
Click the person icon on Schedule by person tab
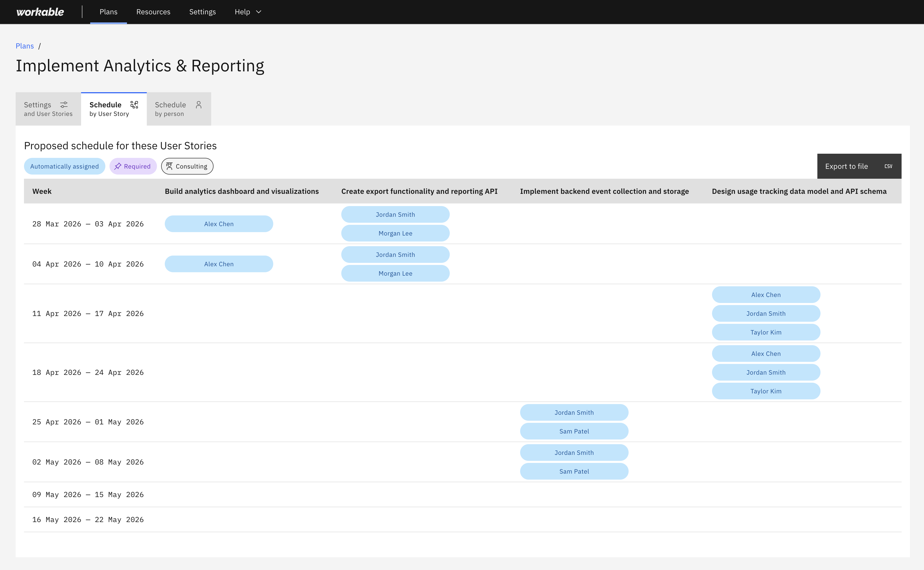click(199, 104)
